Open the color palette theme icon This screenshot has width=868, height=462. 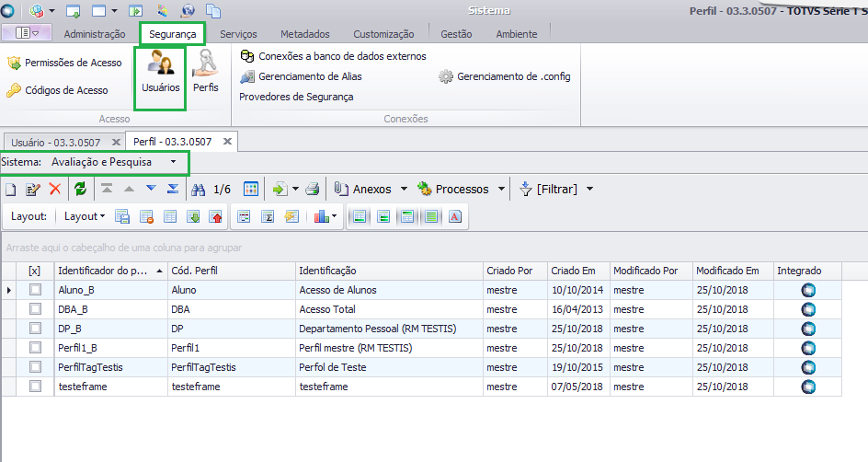163,10
